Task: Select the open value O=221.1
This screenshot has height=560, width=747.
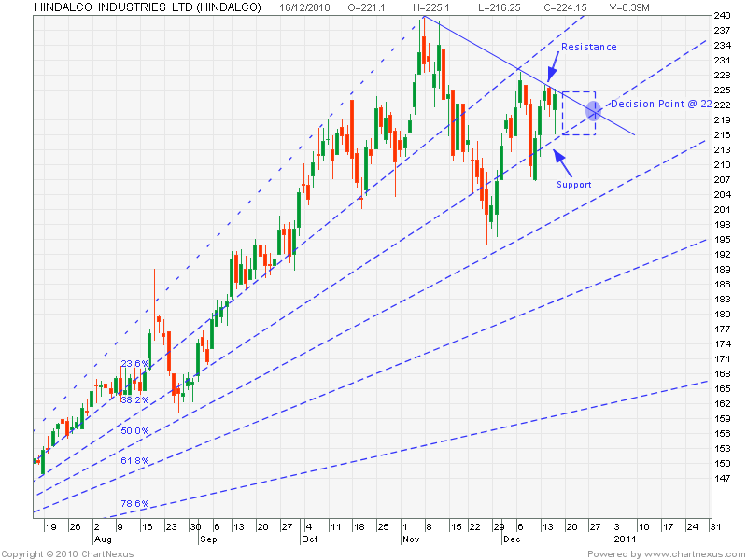Action: point(366,7)
